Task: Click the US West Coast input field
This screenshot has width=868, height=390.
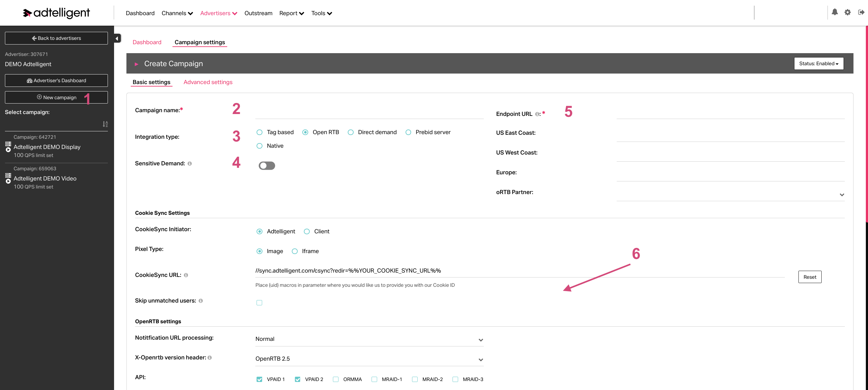Action: coord(730,155)
